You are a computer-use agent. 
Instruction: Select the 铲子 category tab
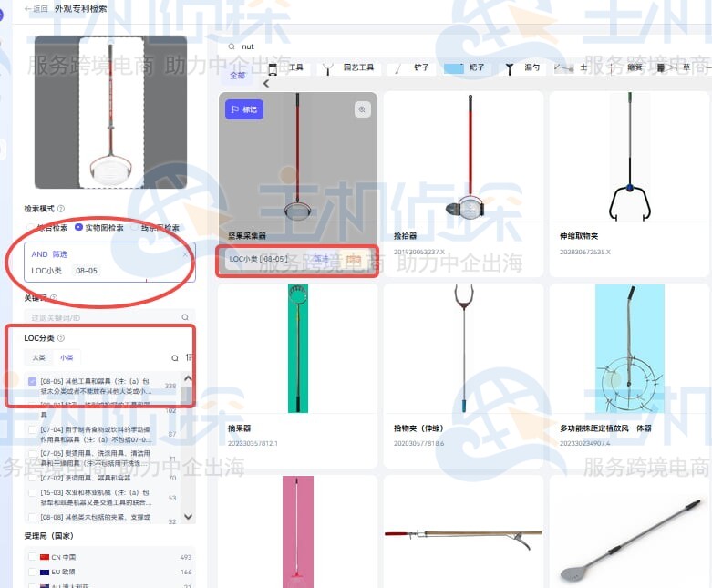coord(412,67)
